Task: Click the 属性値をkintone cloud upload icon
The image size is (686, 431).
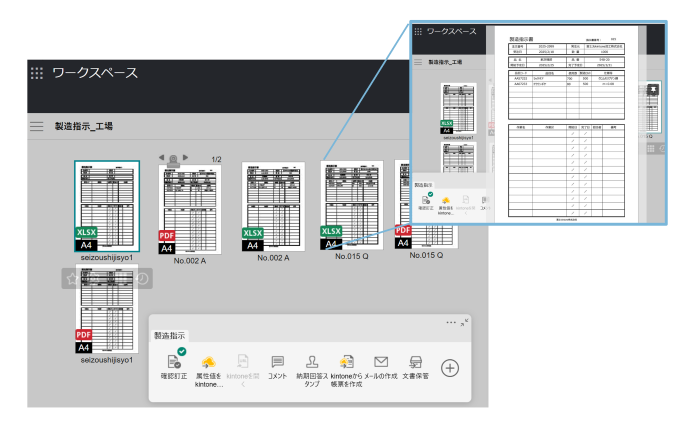Action: 209,362
